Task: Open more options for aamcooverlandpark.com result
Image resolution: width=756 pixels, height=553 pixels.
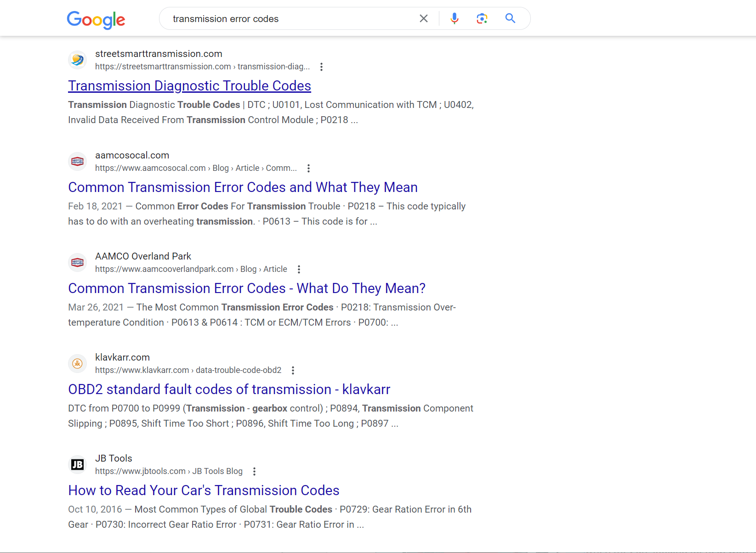Action: click(x=299, y=270)
